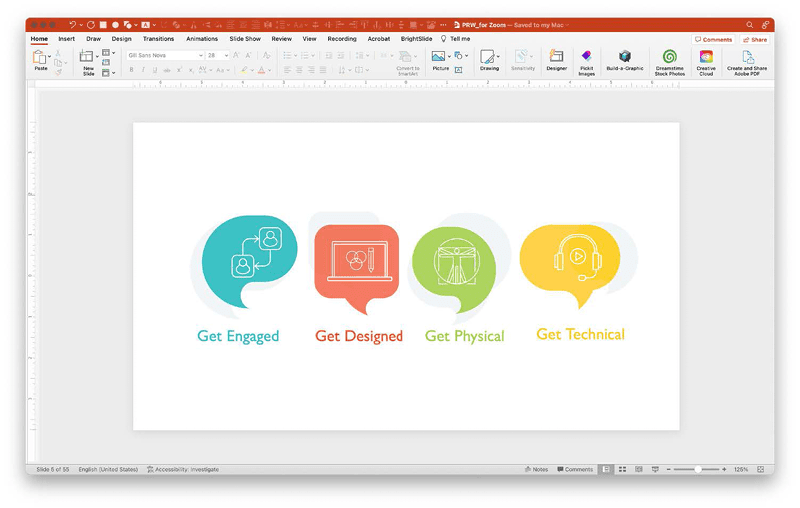This screenshot has height=508, width=800.
Task: Click Accessibility: Investigate in status bar
Action: (183, 469)
